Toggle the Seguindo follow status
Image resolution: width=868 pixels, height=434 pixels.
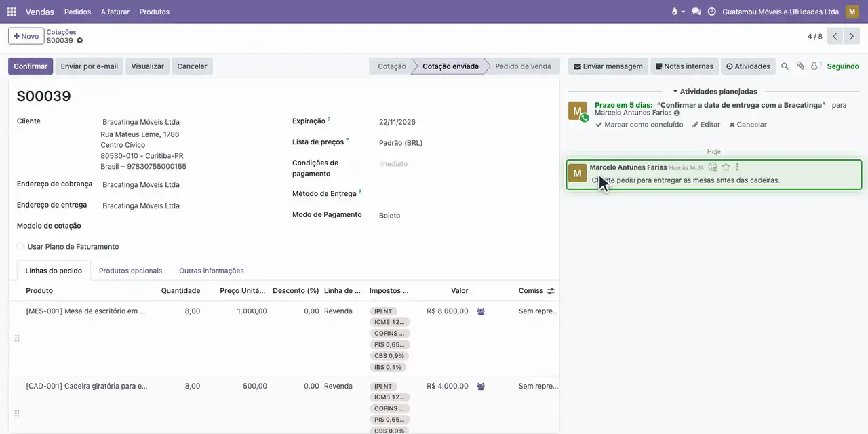(843, 66)
